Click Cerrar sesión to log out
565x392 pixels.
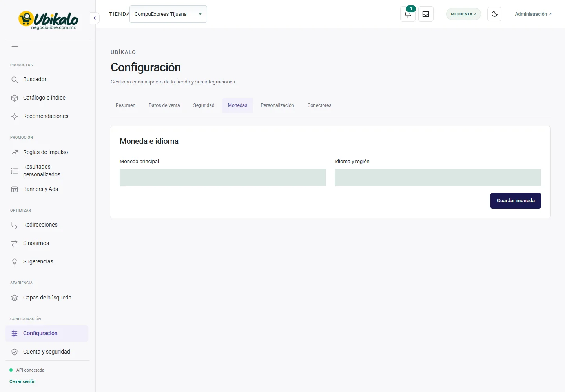click(22, 381)
